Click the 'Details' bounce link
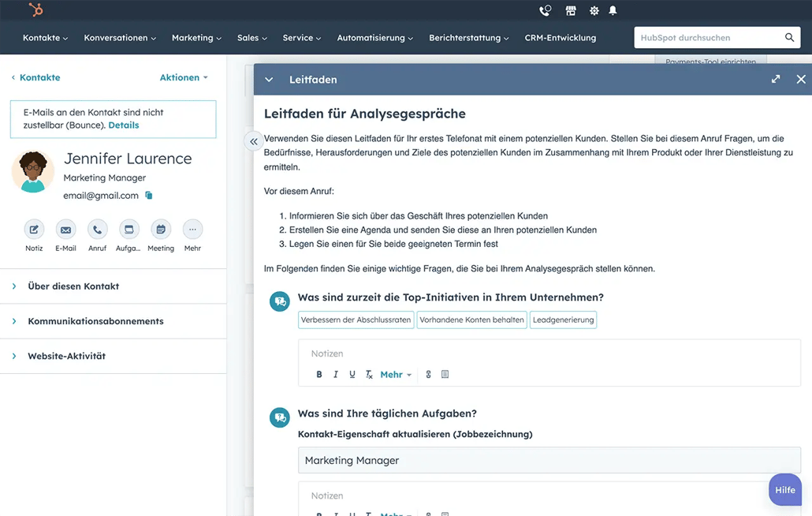 tap(124, 125)
